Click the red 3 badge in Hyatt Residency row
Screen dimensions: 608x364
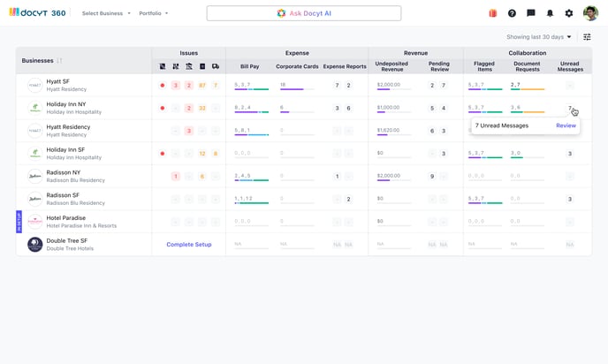(189, 131)
